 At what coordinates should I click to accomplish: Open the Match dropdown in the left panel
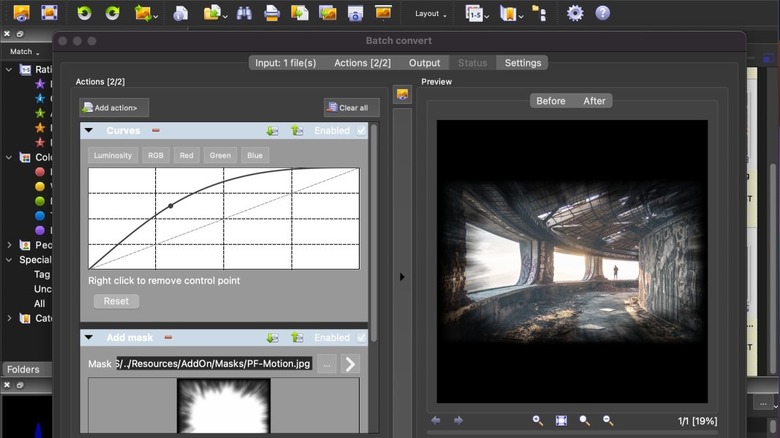click(24, 52)
